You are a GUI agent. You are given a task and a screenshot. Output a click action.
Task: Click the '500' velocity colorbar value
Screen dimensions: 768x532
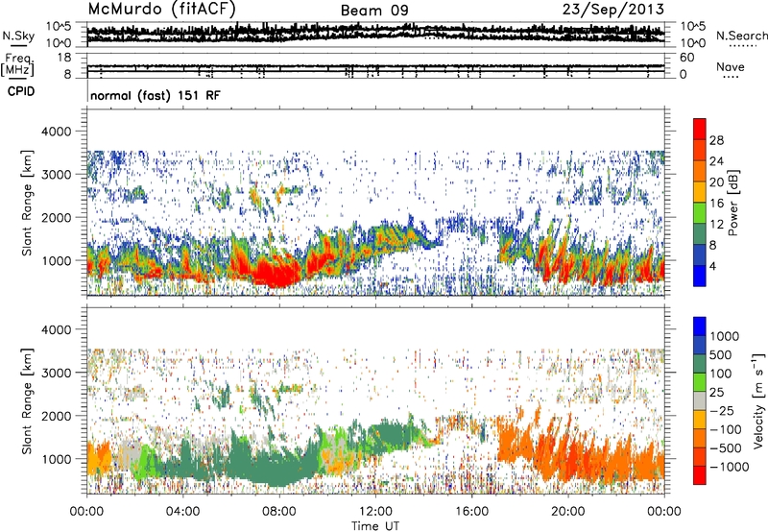[x=721, y=354]
